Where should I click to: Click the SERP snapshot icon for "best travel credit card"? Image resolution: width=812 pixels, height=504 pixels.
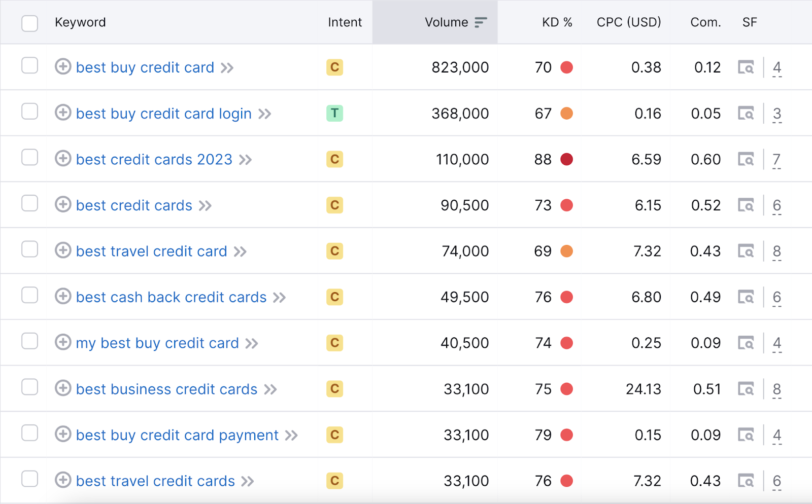pyautogui.click(x=746, y=250)
